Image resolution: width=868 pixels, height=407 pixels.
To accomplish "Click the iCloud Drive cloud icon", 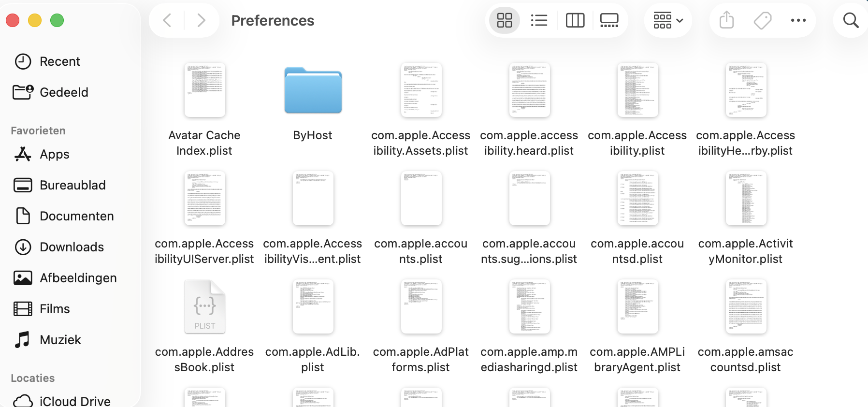I will click(x=23, y=401).
